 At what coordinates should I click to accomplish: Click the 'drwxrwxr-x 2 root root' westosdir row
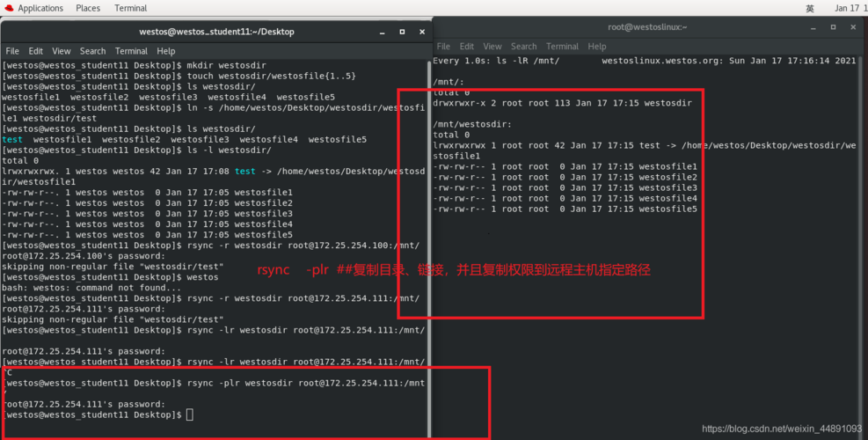point(563,103)
